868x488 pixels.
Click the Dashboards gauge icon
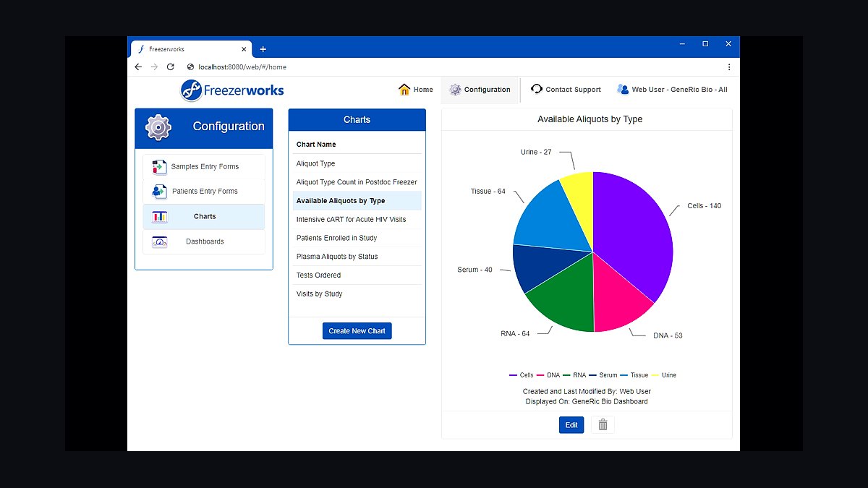pos(159,241)
